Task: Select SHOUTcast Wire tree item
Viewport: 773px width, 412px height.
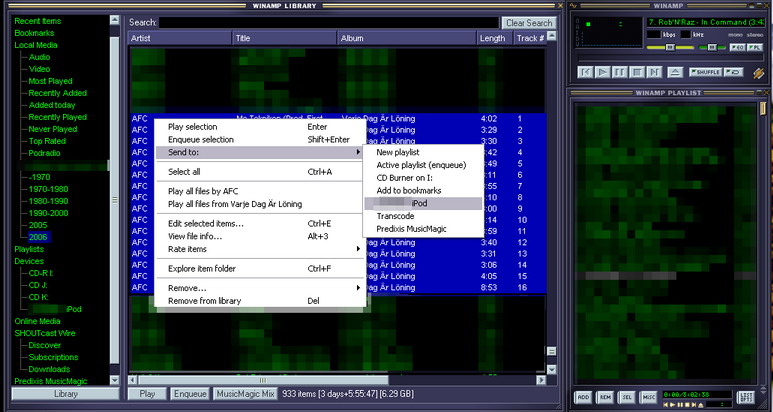Action: [x=44, y=333]
